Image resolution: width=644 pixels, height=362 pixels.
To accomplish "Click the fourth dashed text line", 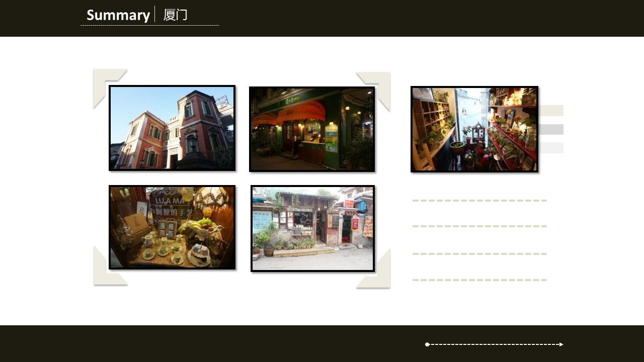I will 479,280.
